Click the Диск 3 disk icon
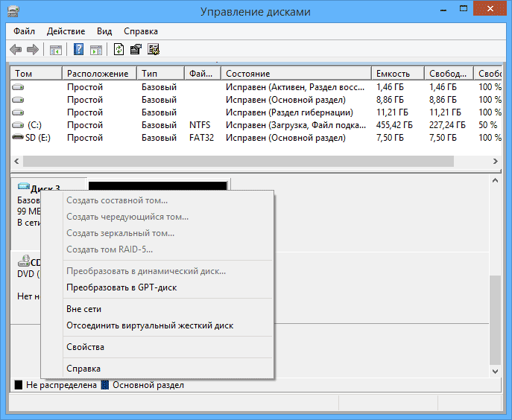The image size is (512, 420). coord(24,186)
